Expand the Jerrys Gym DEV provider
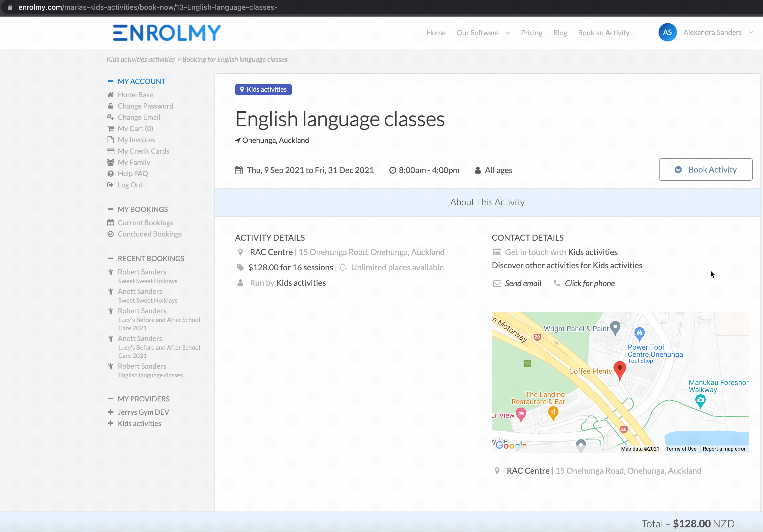Viewport: 763px width, 532px height. tap(111, 412)
